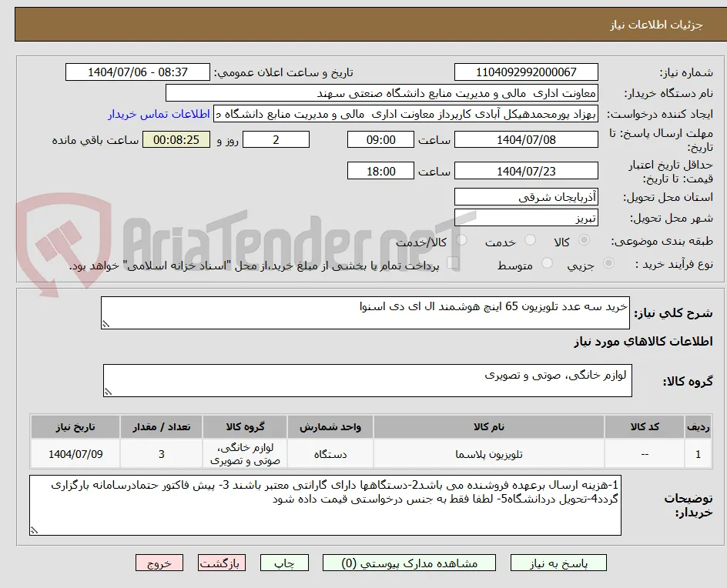This screenshot has width=727, height=588.
Task: Click the announcement date field 1404/07/06 - 08:37
Action: pos(138,72)
